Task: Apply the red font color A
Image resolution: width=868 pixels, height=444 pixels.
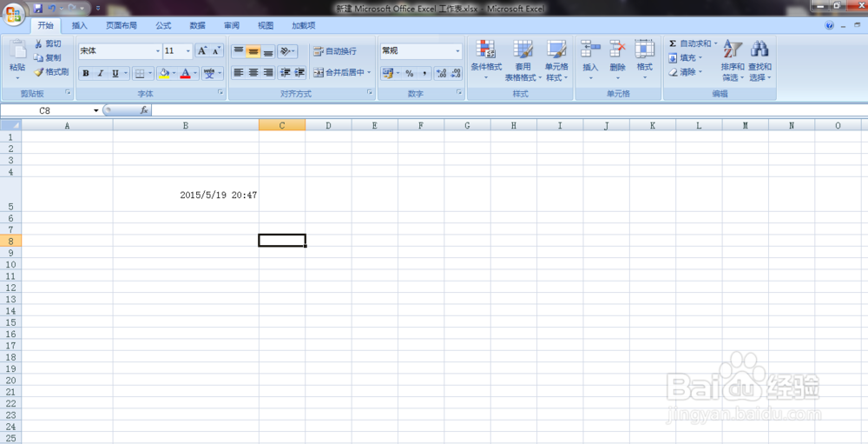Action: (186, 73)
